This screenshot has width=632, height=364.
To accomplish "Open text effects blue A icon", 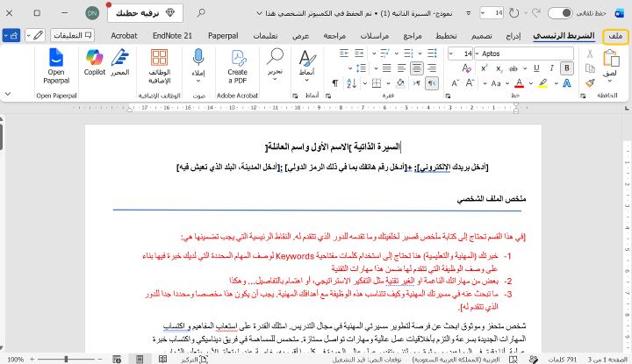I will 567,83.
